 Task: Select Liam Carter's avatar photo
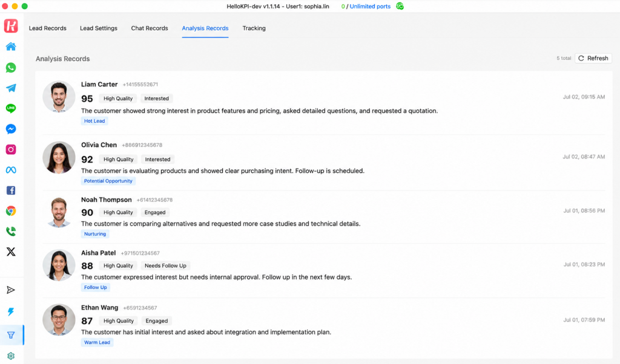pos(59,97)
